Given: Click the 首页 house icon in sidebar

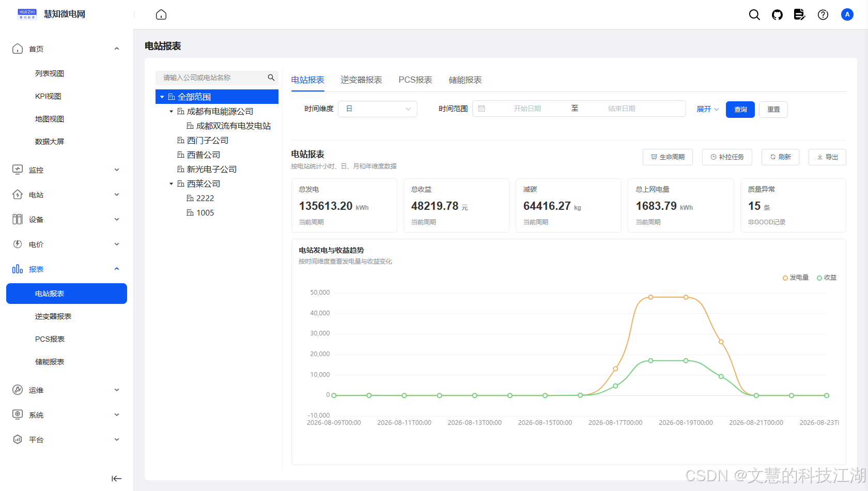Looking at the screenshot, I should [x=18, y=49].
